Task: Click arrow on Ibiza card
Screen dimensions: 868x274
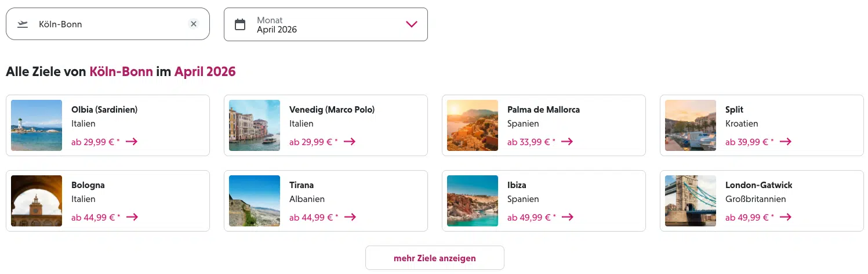Action: (x=567, y=217)
